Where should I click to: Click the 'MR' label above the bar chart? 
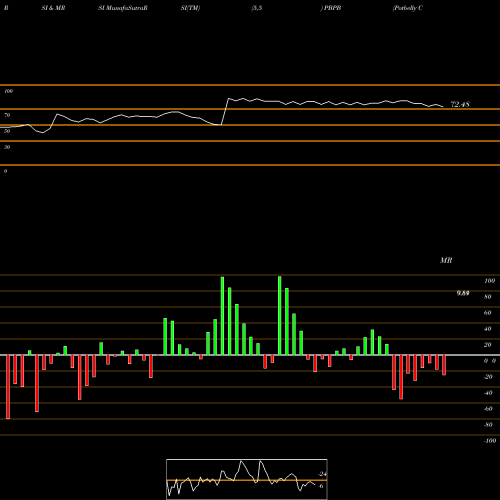[x=446, y=260]
